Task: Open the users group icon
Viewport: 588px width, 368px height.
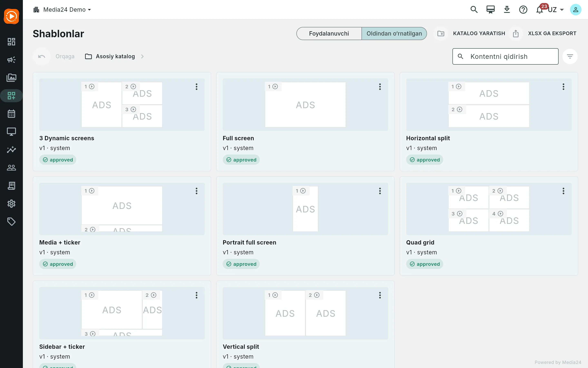Action: [x=11, y=167]
